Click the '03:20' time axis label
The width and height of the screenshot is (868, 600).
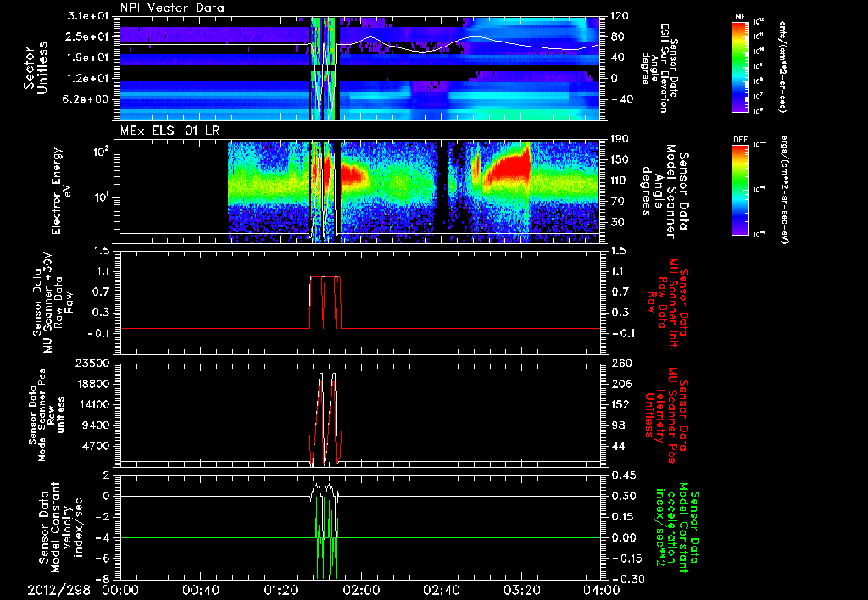521,590
